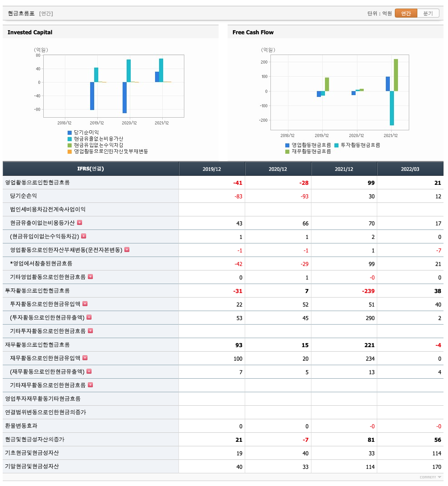Click 당기순이익 legend blue swatch

coord(70,133)
